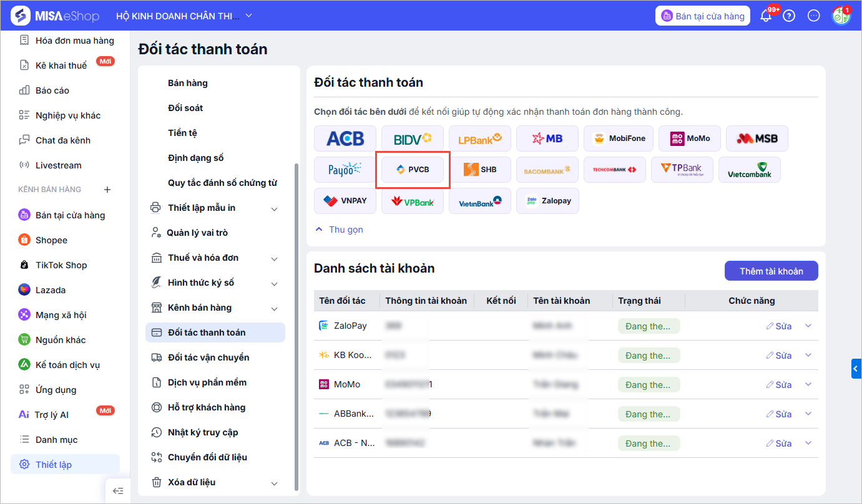The image size is (862, 504).
Task: Open Đối tác vận chuyển settings
Action: click(x=215, y=357)
